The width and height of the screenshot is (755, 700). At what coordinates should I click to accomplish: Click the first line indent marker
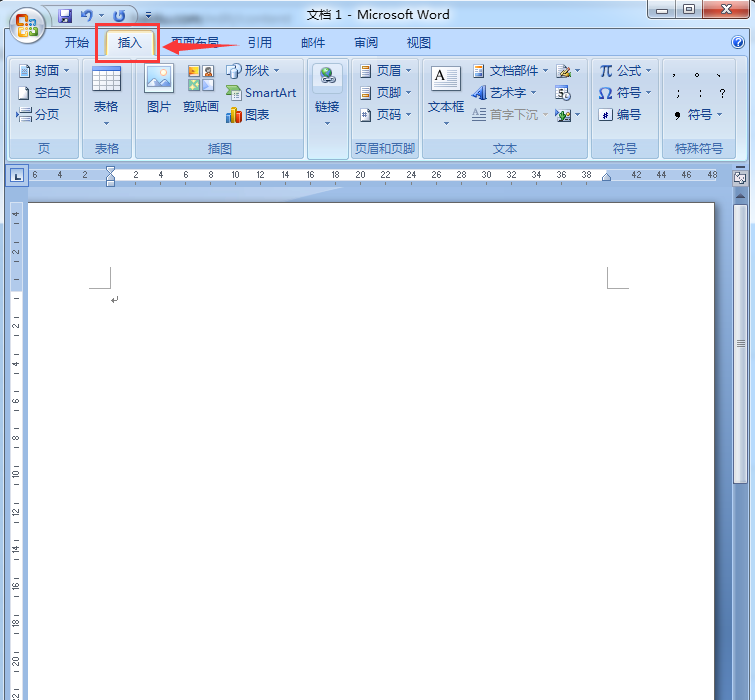[x=110, y=170]
